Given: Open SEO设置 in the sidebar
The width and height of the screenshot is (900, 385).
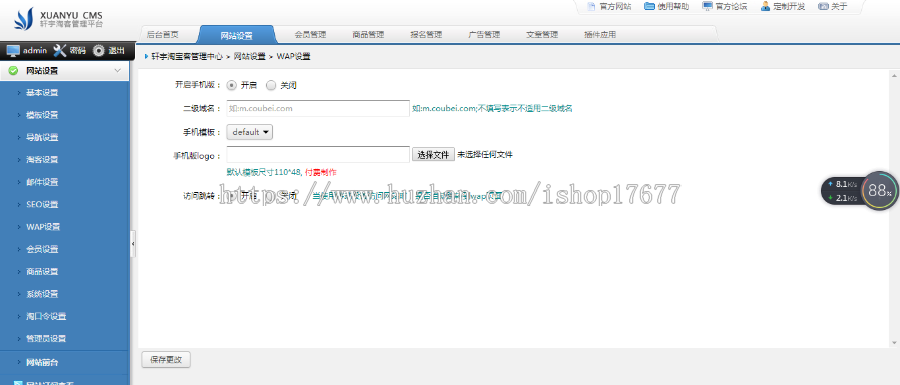Looking at the screenshot, I should point(42,205).
